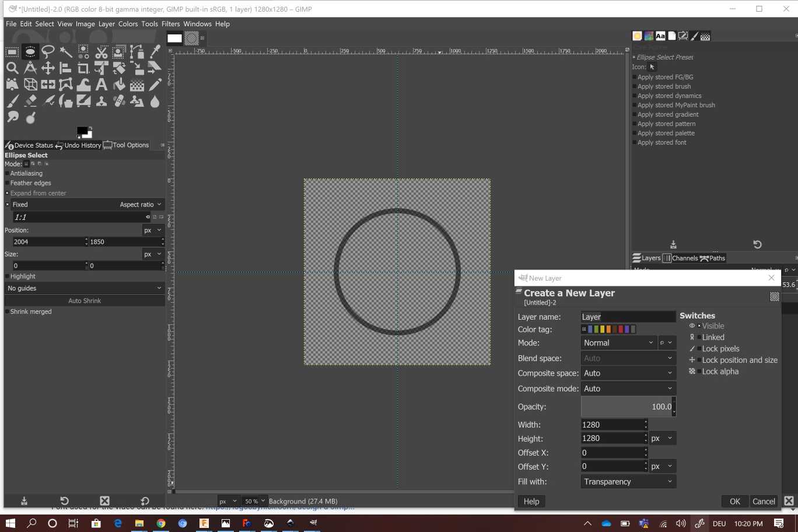The width and height of the screenshot is (798, 532).
Task: Switch to the Channels tab
Action: (x=680, y=258)
